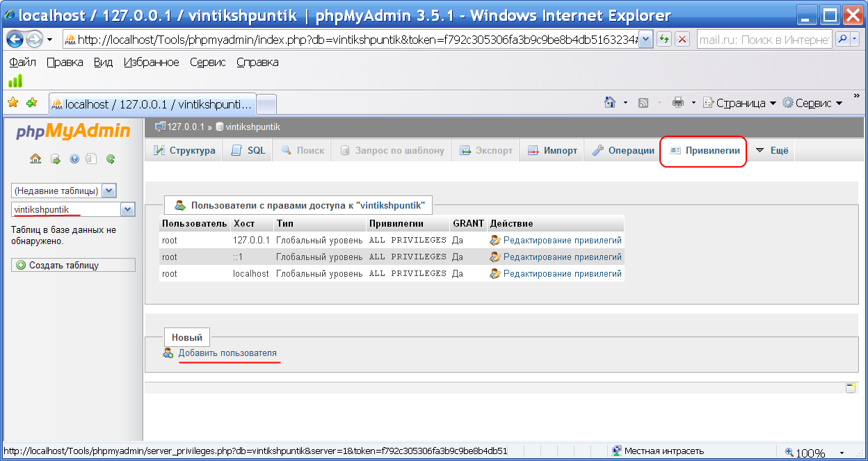The width and height of the screenshot is (868, 461).
Task: Open the Избранное menu
Action: [152, 62]
